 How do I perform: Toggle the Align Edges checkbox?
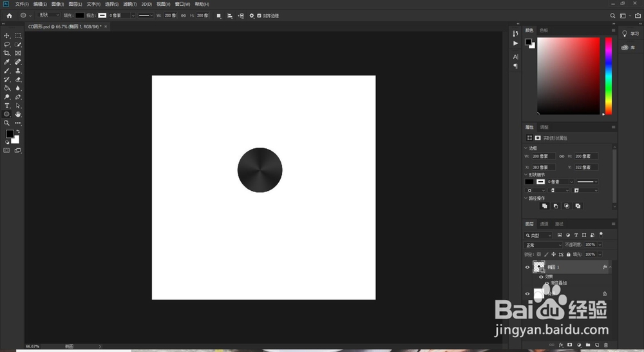pos(259,15)
